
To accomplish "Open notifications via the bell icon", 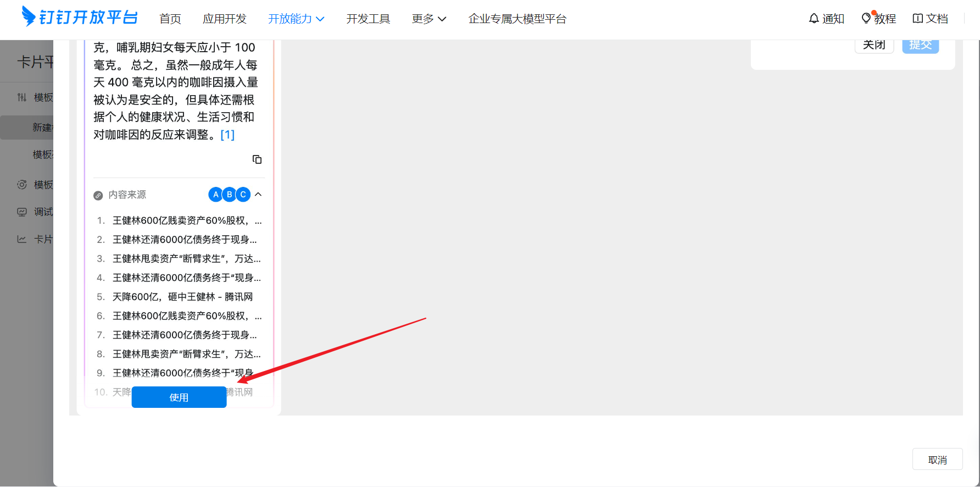I will (814, 19).
